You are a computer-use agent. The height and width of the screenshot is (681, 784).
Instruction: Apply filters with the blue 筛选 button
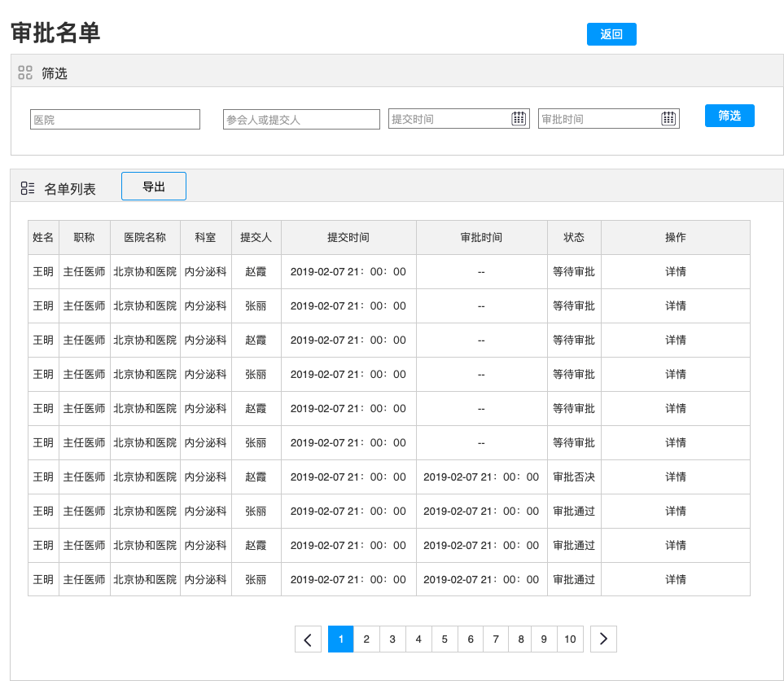click(x=729, y=116)
